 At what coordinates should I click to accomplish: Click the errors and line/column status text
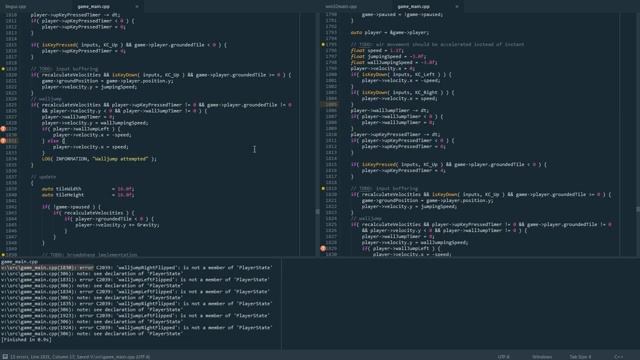click(x=80, y=356)
